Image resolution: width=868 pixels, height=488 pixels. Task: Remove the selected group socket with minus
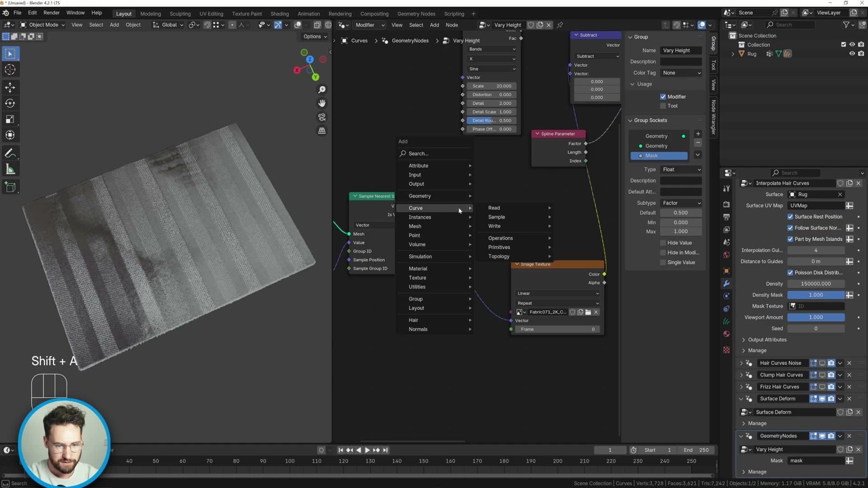(x=698, y=143)
